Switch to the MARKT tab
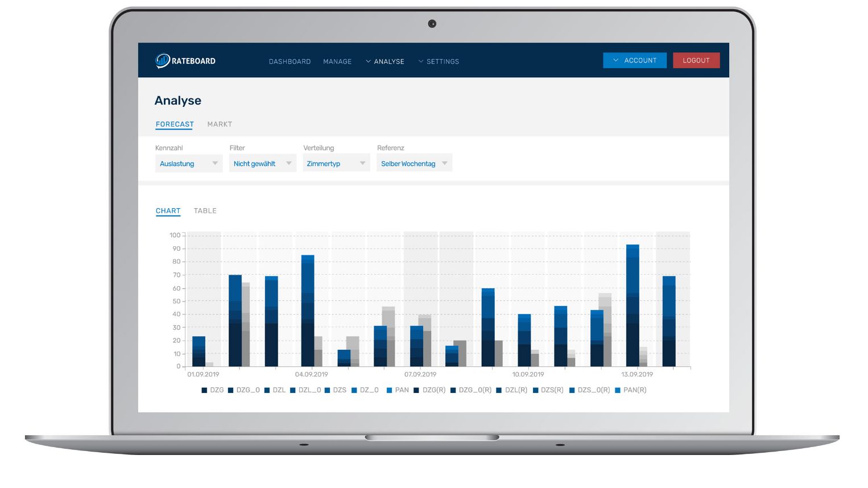 tap(220, 124)
